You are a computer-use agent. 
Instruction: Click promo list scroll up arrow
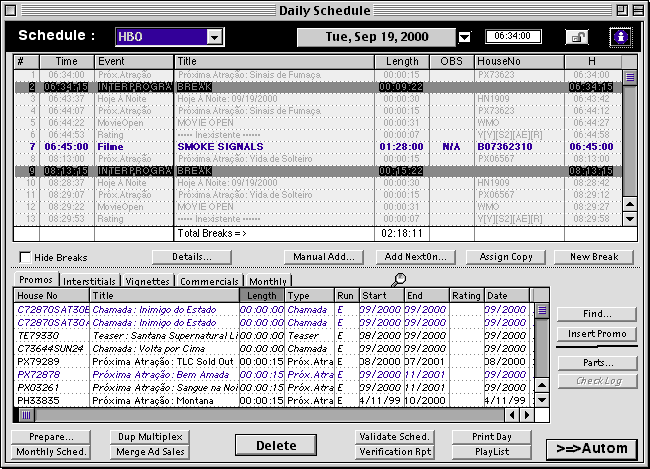point(542,386)
